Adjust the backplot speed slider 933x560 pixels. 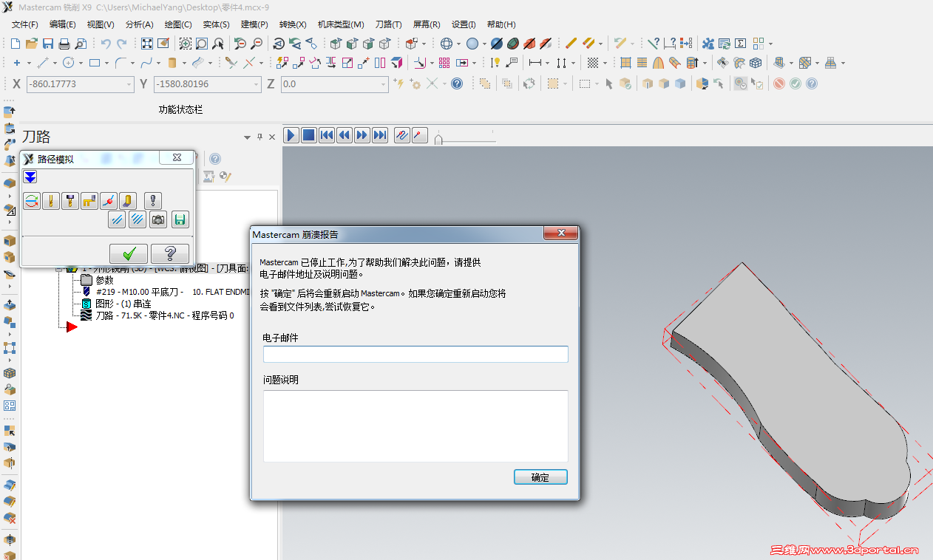(x=438, y=139)
